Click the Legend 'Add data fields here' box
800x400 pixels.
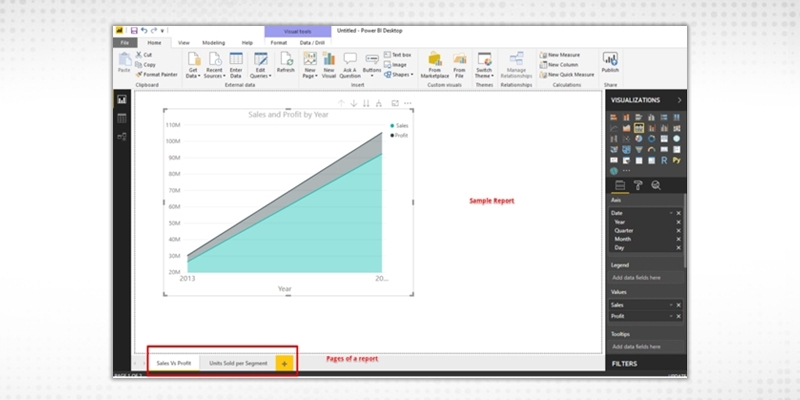coord(646,278)
